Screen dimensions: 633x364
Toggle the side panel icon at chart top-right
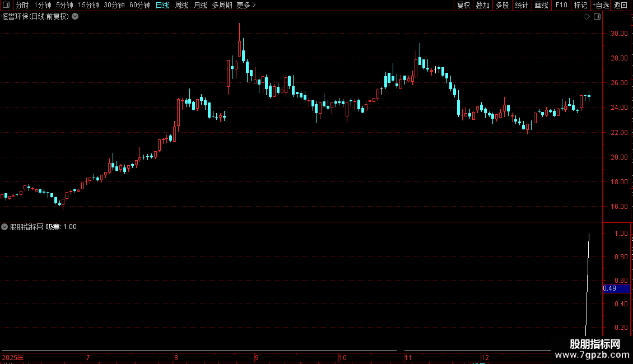[597, 17]
